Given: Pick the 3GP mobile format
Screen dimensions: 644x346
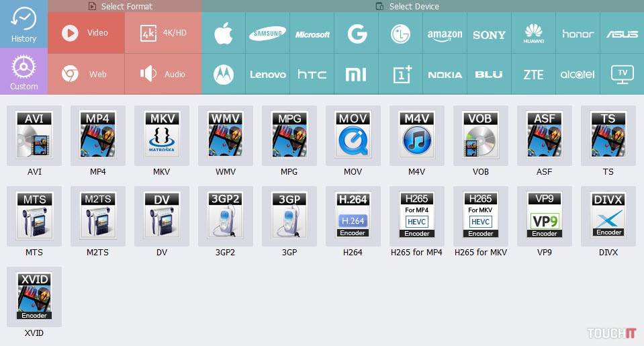Looking at the screenshot, I should pos(289,216).
